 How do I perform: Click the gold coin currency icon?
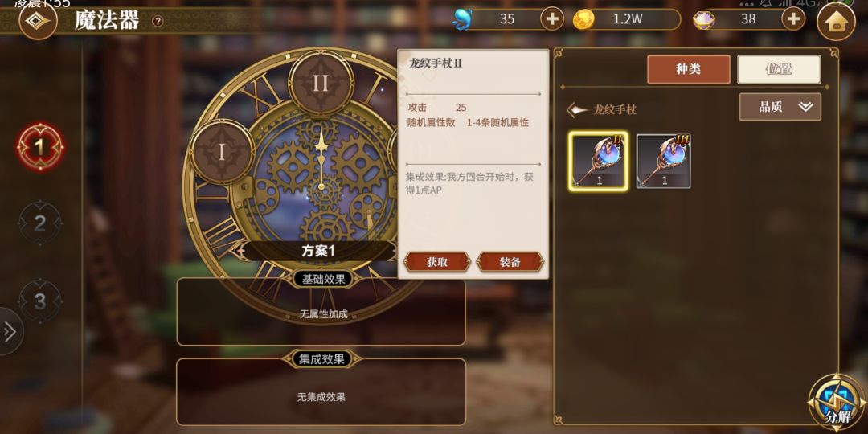(583, 20)
